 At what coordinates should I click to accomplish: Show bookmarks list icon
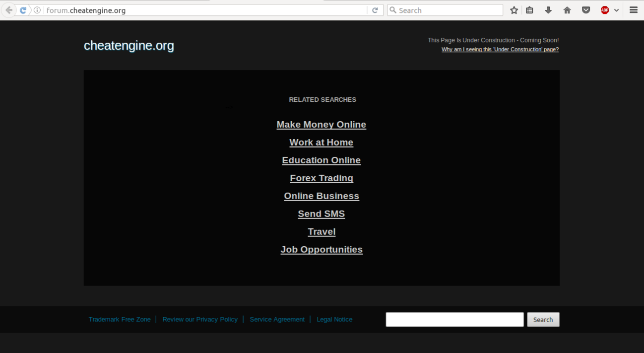[530, 10]
